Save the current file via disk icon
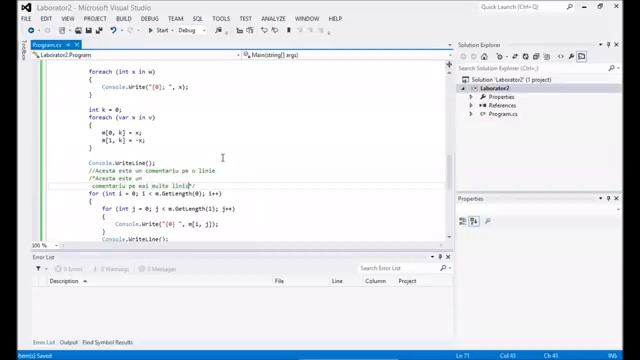 88,30
